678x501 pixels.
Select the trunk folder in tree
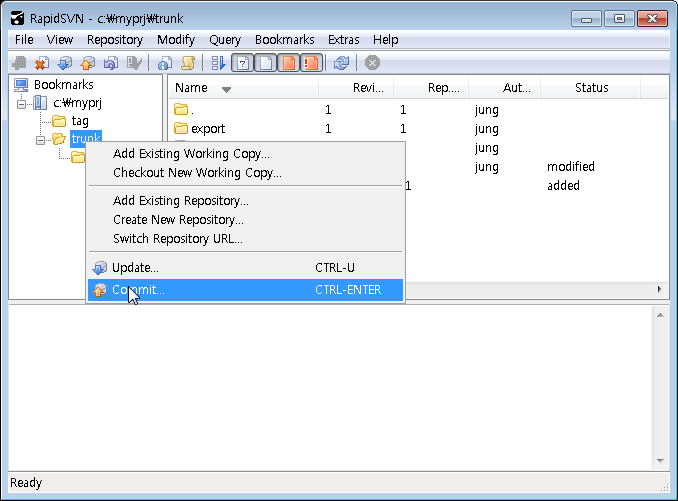tap(86, 139)
